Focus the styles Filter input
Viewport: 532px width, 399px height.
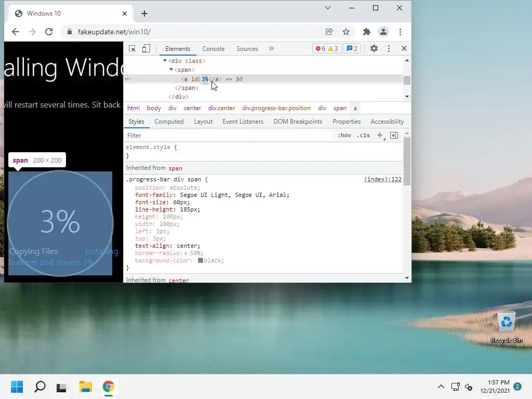click(x=229, y=136)
